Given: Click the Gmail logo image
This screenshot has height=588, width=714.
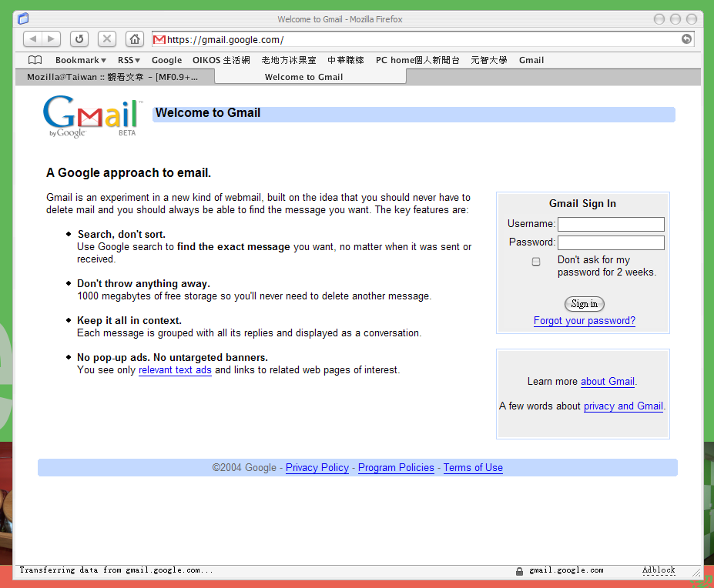Looking at the screenshot, I should click(91, 117).
